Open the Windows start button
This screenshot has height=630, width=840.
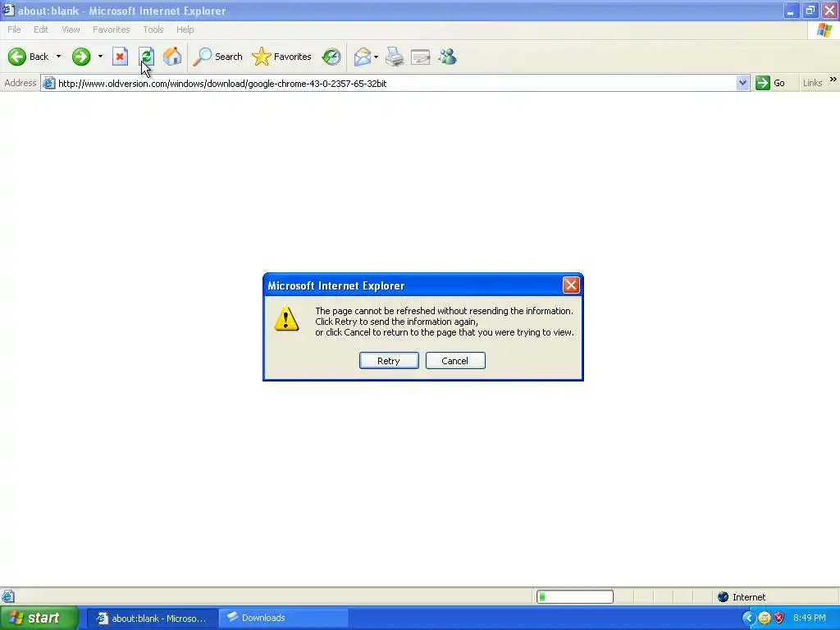pos(39,618)
